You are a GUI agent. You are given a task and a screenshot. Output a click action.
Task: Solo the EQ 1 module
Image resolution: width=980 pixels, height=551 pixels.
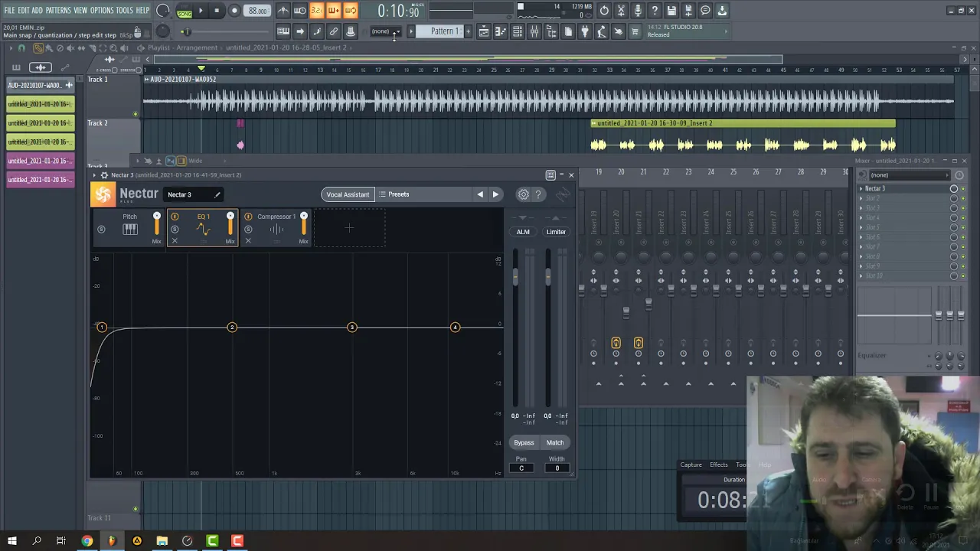(175, 230)
